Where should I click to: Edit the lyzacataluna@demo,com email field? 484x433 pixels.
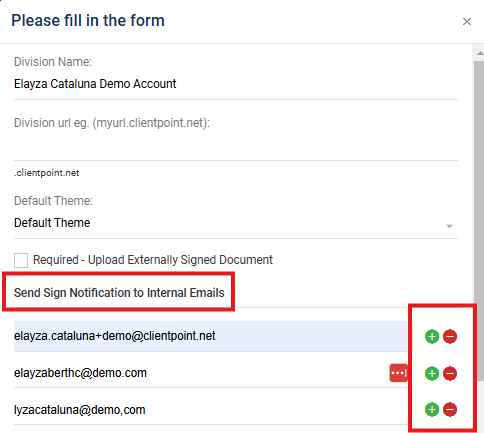(x=211, y=410)
